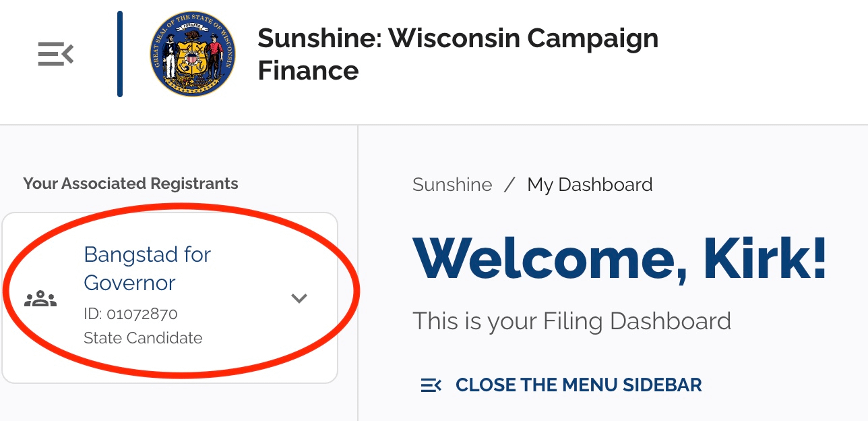The height and width of the screenshot is (421, 868).
Task: Click the word Finance in the site title
Action: [x=308, y=70]
